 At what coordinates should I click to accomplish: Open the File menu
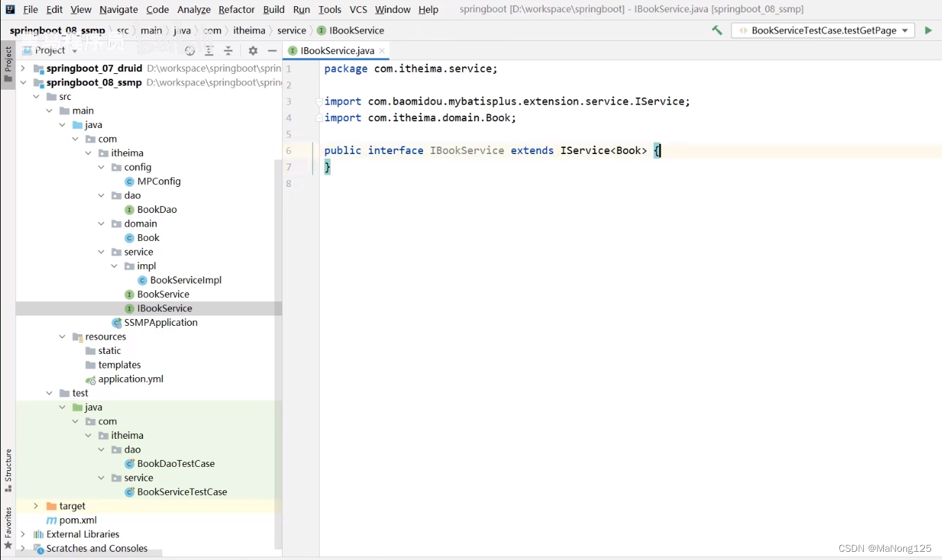(x=30, y=10)
